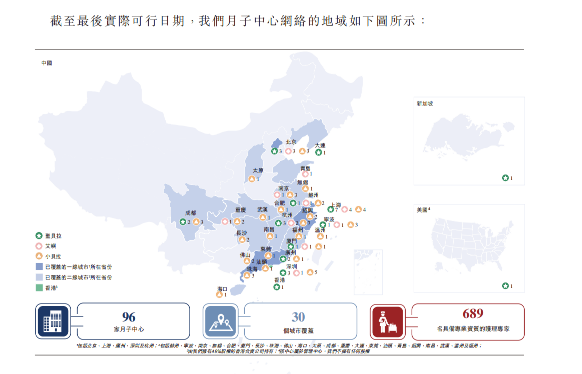Click the 艾嶼 pink legend icon
582x374 pixels.
39,246
